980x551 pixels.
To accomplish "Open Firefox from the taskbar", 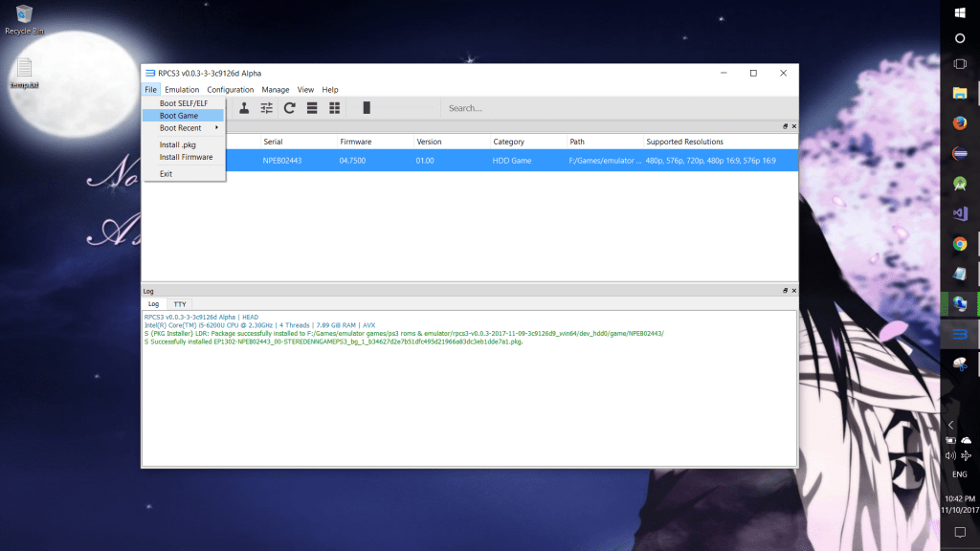I will tap(959, 122).
